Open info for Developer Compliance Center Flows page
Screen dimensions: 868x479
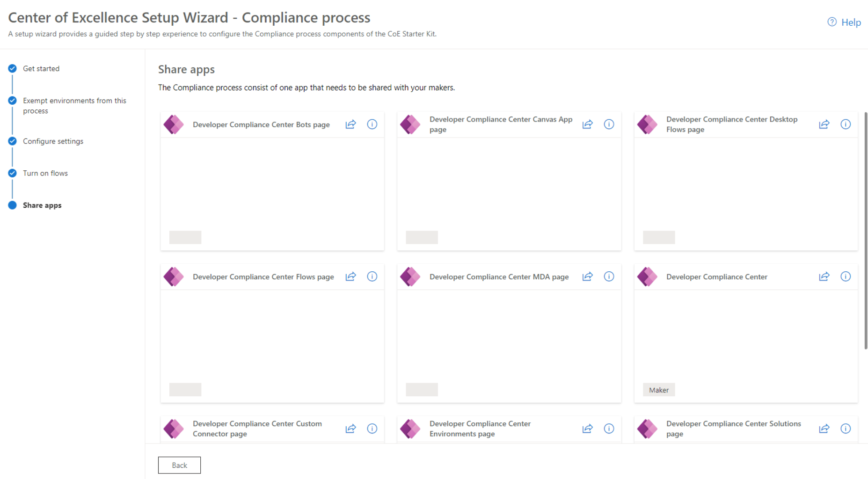coord(372,276)
